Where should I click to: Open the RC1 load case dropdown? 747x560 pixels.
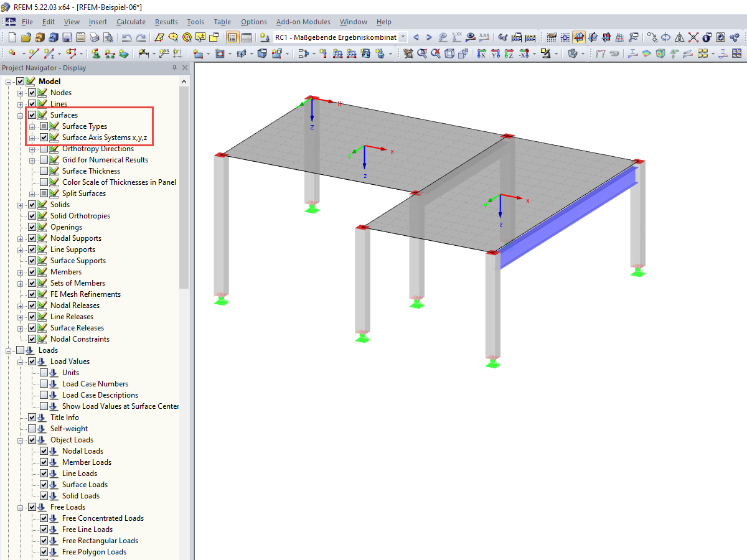pos(403,37)
